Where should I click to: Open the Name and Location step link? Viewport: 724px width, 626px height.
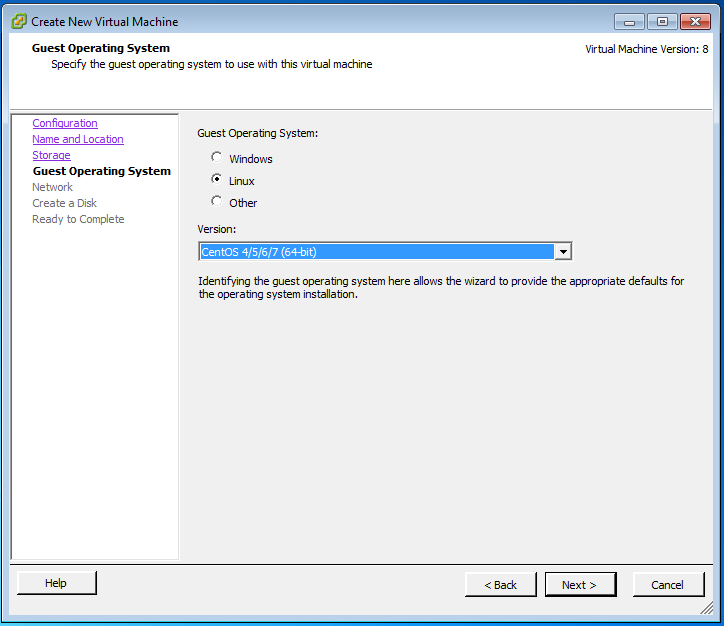78,139
